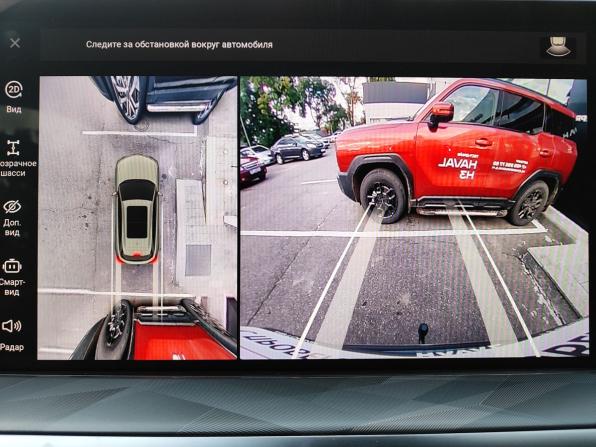Mute the radar speaker icon
596x447 pixels.
(11, 326)
